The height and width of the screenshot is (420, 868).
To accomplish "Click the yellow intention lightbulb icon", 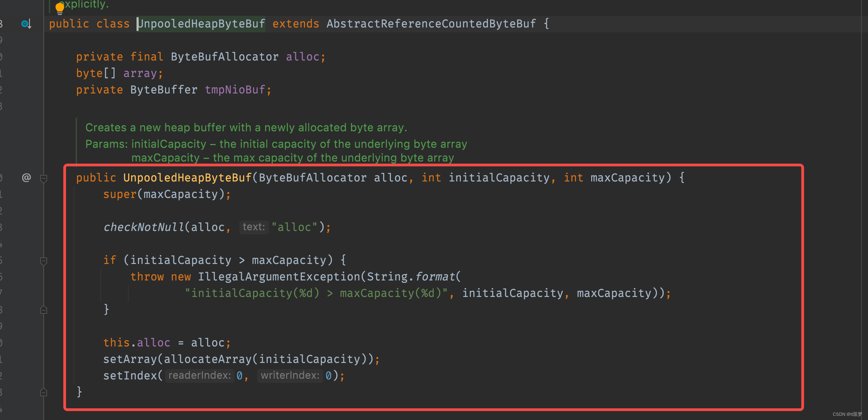I will coord(60,9).
